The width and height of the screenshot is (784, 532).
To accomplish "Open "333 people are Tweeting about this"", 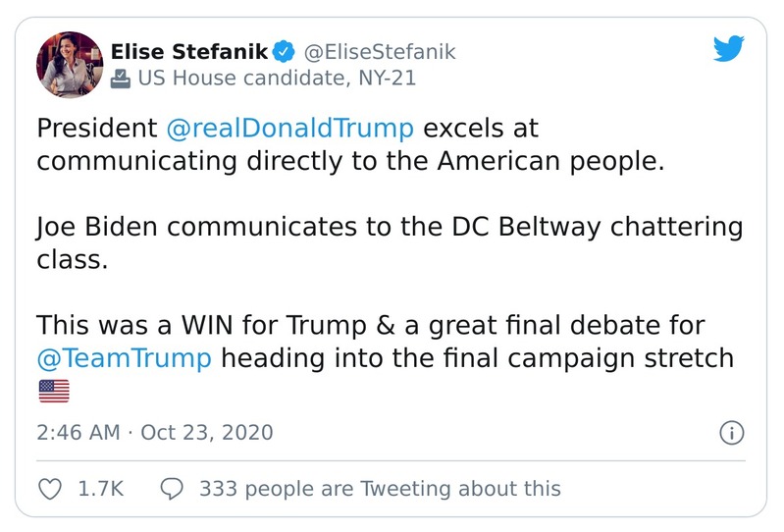I will tap(380, 488).
